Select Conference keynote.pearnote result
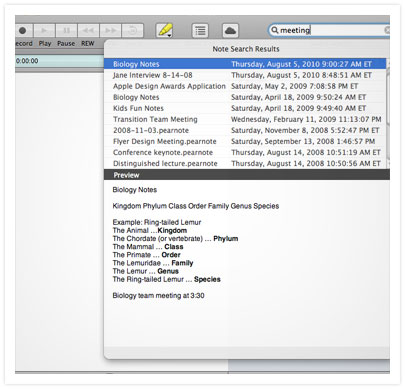The width and height of the screenshot is (405, 389). pyautogui.click(x=245, y=152)
